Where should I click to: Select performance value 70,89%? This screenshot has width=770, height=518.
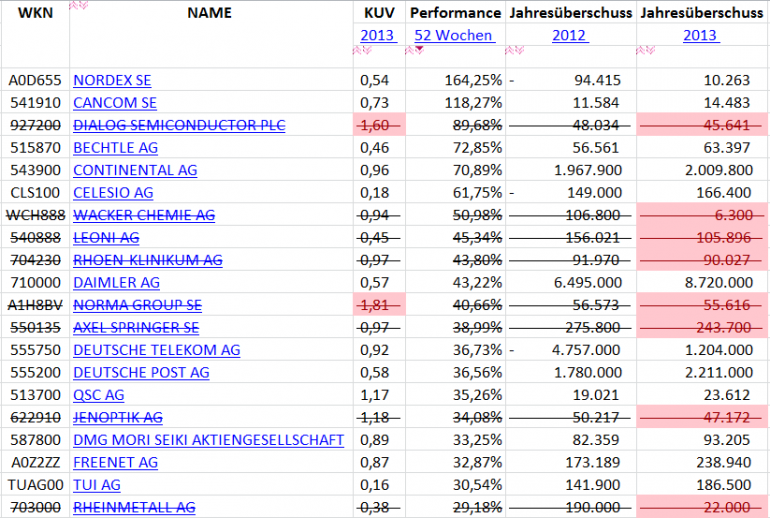[477, 170]
